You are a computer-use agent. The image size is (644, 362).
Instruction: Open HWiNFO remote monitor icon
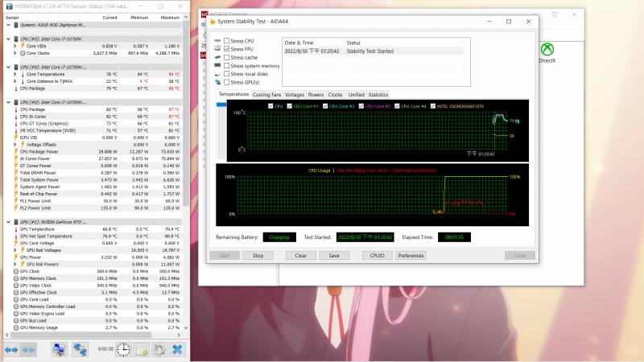pos(59,350)
